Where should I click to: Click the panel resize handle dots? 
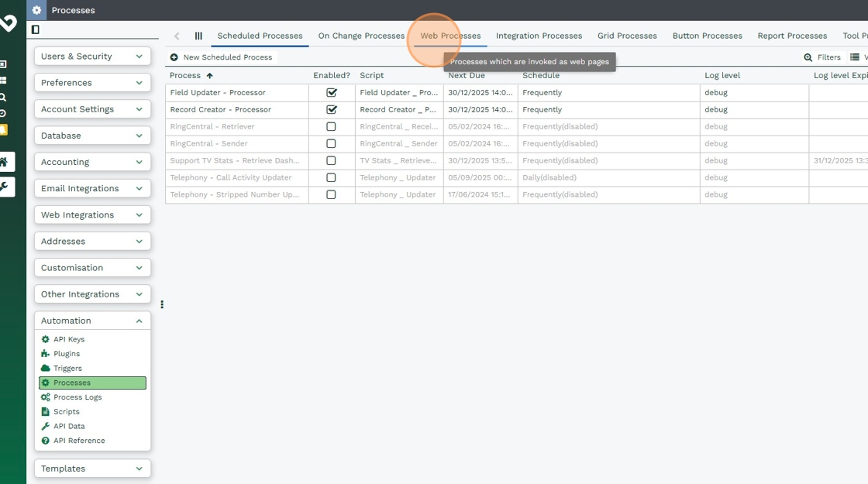[162, 304]
